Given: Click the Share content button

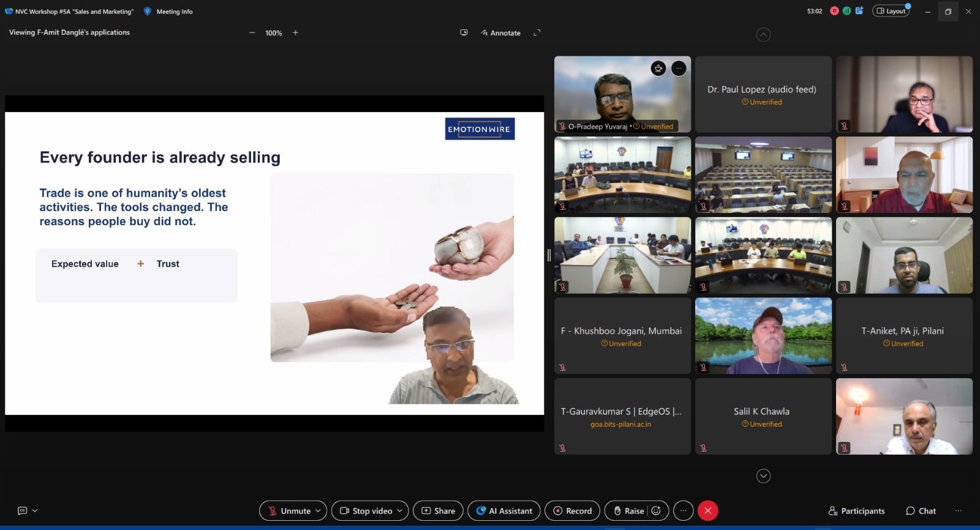Looking at the screenshot, I should click(438, 511).
